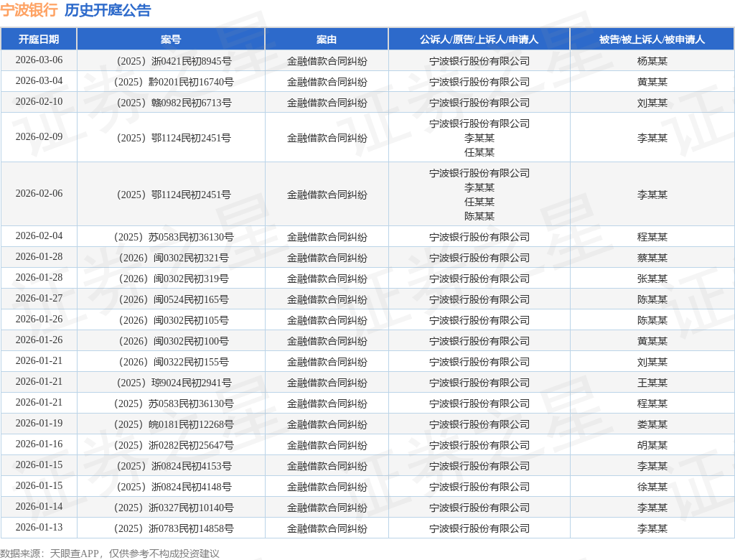Viewport: 735px width, 560px height.
Task: Click defendant 胡某某
Action: 652,445
